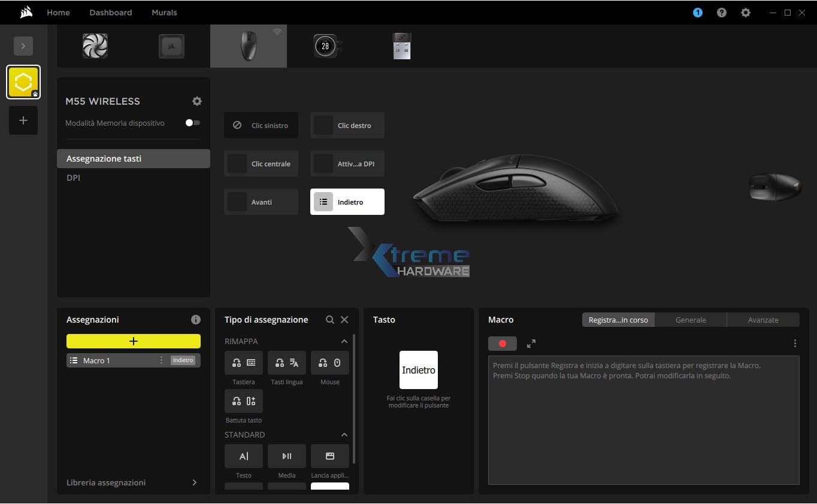
Task: Open the Dashboard menu
Action: tap(111, 13)
